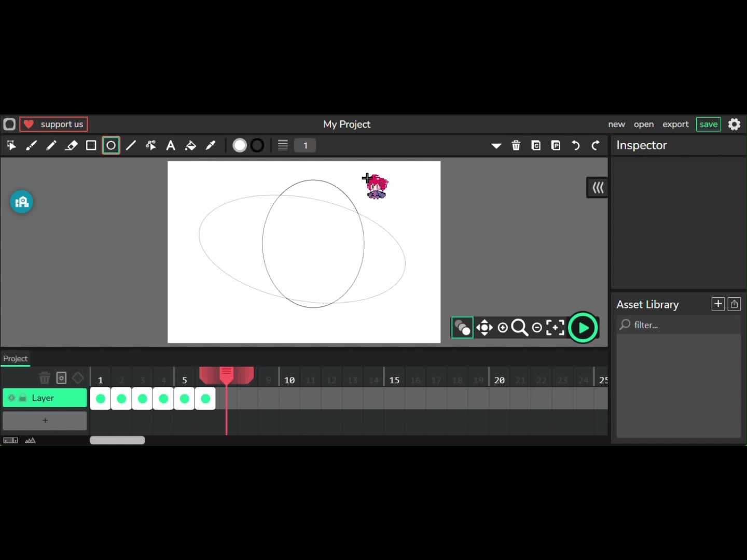Select the Eyedropper tool
This screenshot has width=747, height=560.
[x=211, y=146]
